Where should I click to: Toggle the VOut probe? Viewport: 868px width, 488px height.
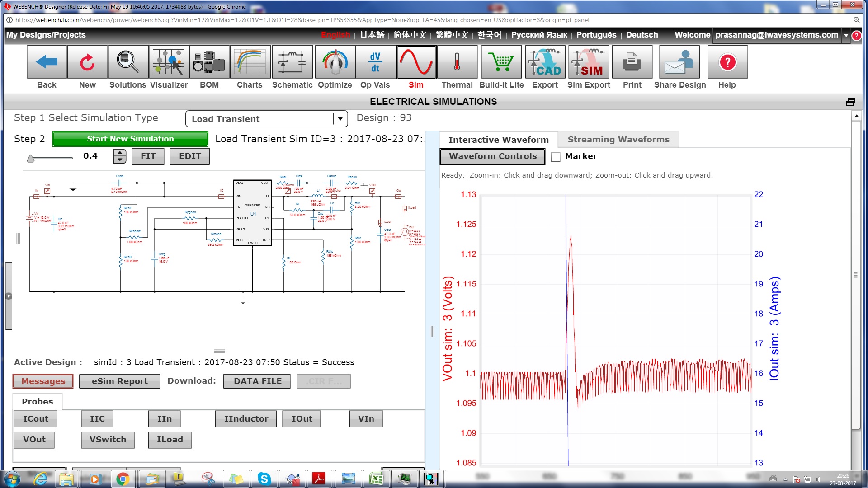[x=34, y=439]
